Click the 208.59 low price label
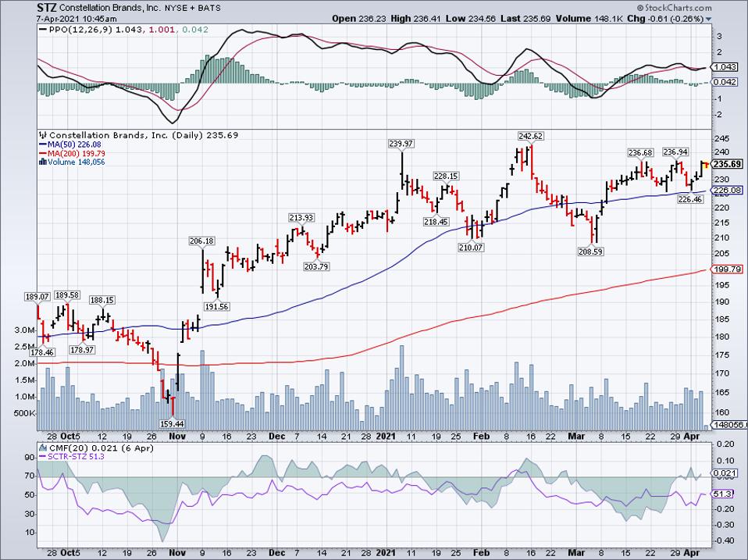748x560 pixels. pyautogui.click(x=590, y=251)
